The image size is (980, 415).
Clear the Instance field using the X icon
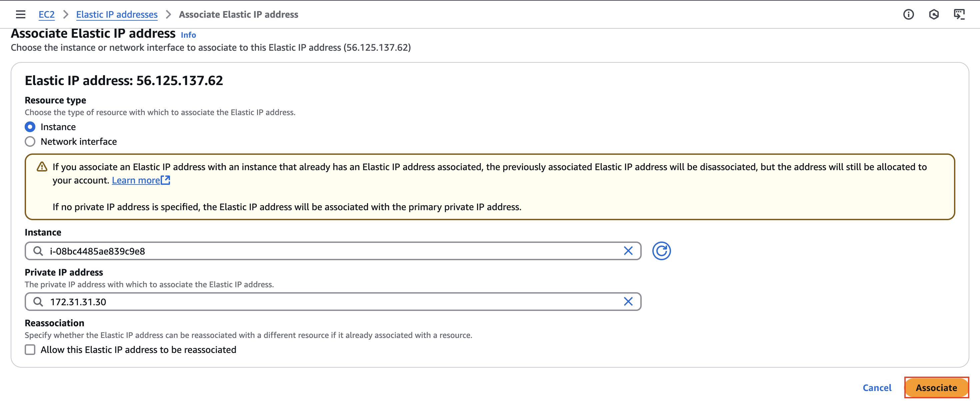point(627,251)
